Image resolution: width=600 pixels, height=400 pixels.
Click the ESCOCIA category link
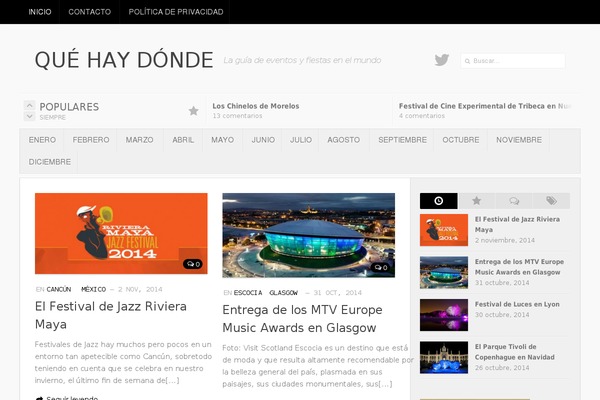click(248, 293)
